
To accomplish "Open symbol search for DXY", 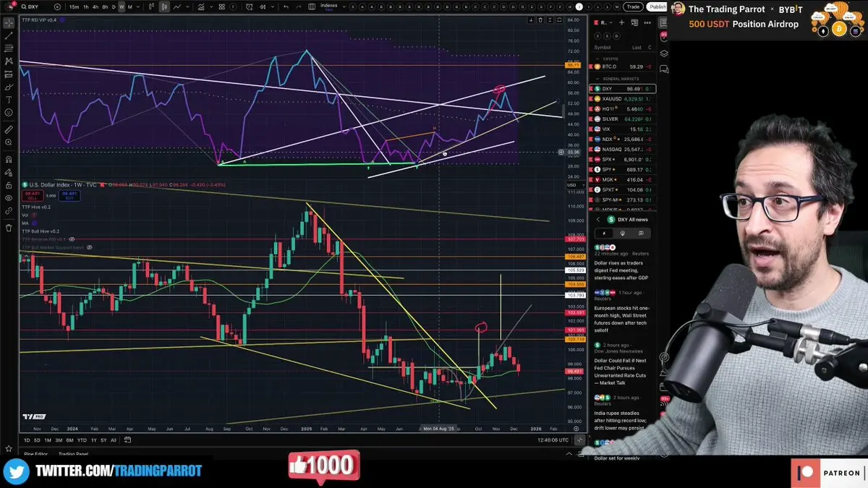I will 31,7.
